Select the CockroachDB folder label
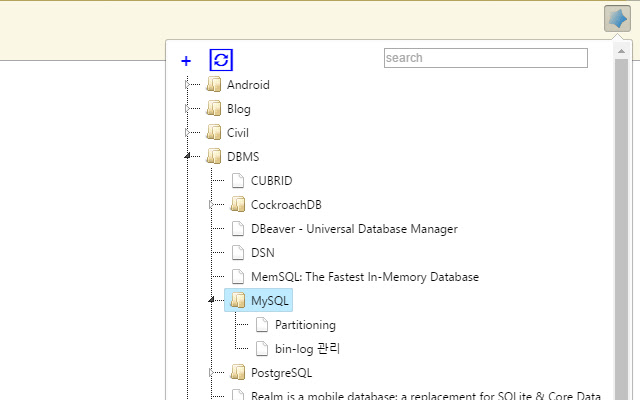This screenshot has height=400, width=640. point(286,205)
